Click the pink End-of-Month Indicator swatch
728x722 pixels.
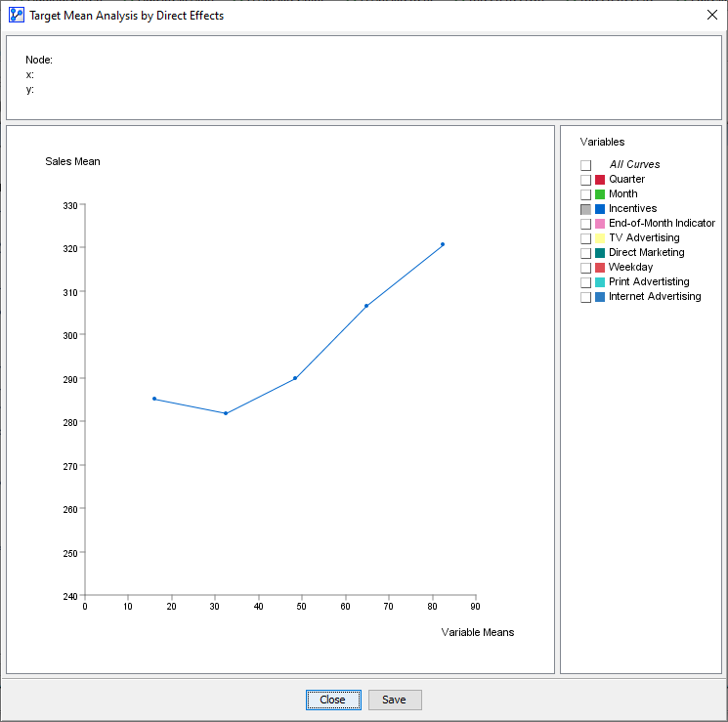(x=600, y=224)
